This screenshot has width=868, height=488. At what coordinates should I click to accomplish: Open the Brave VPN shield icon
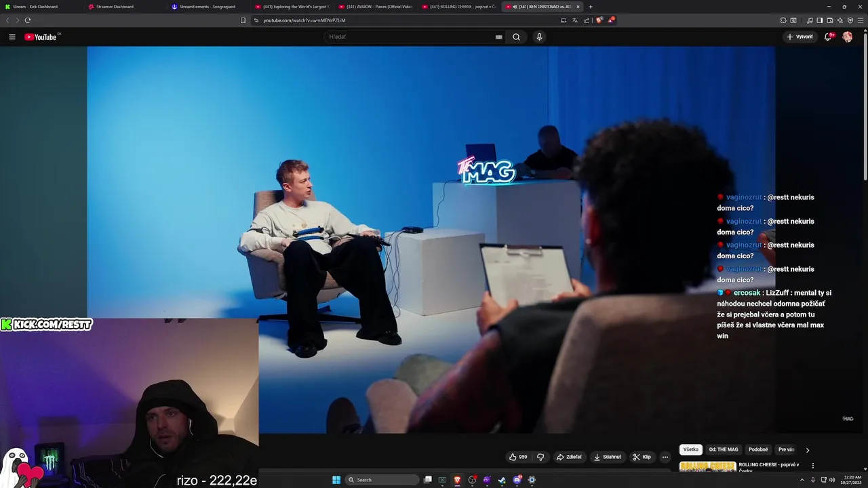pos(850,20)
